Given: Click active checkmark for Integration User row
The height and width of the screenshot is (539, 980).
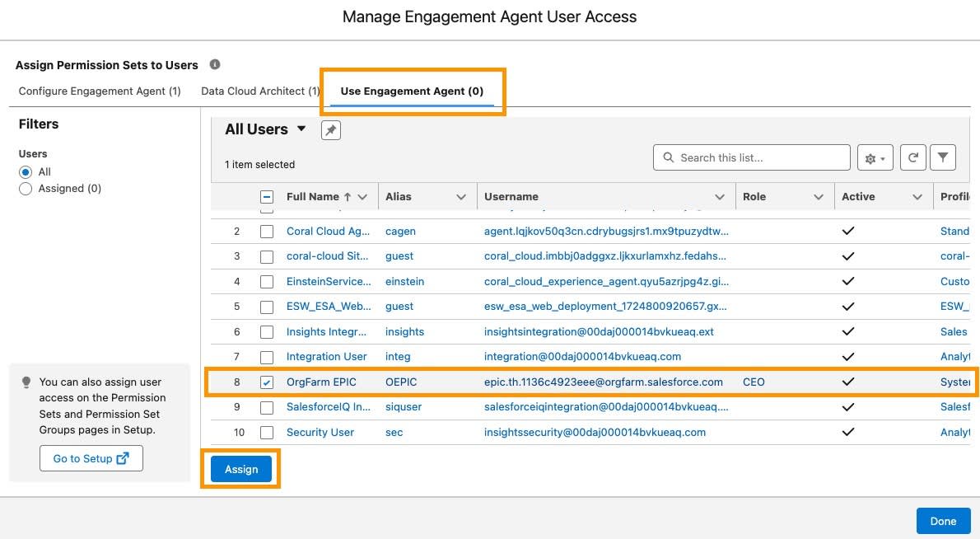Looking at the screenshot, I should tap(848, 356).
